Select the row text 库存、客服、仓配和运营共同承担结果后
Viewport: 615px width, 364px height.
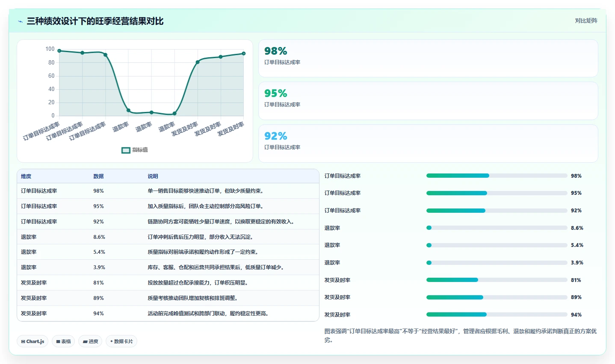point(194,267)
